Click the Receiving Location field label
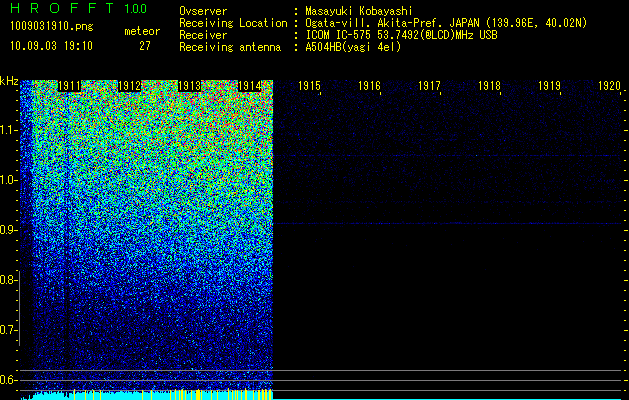 233,23
